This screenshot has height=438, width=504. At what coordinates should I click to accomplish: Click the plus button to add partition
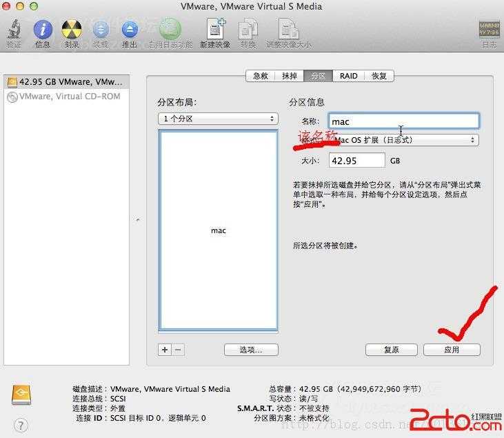(165, 350)
